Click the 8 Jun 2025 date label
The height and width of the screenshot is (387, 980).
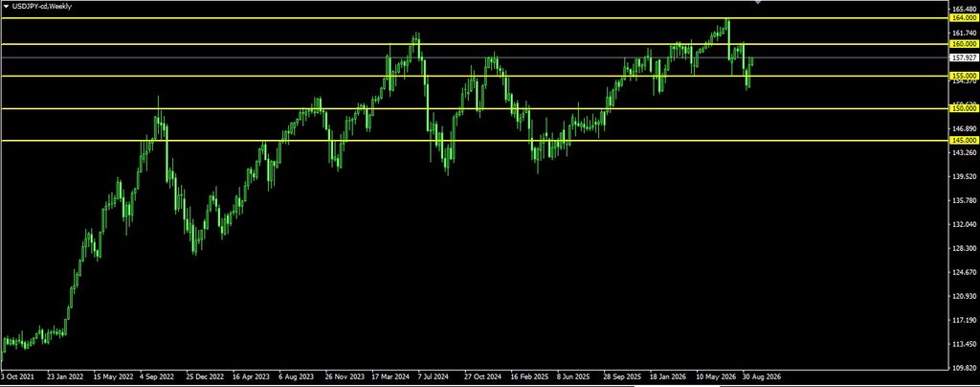pyautogui.click(x=573, y=377)
